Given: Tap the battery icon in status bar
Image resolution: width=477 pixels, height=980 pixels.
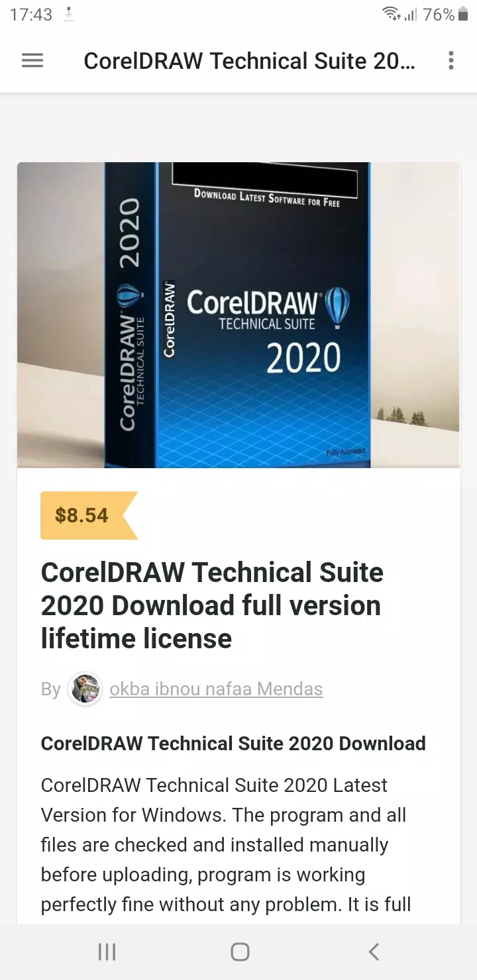Looking at the screenshot, I should pyautogui.click(x=463, y=15).
